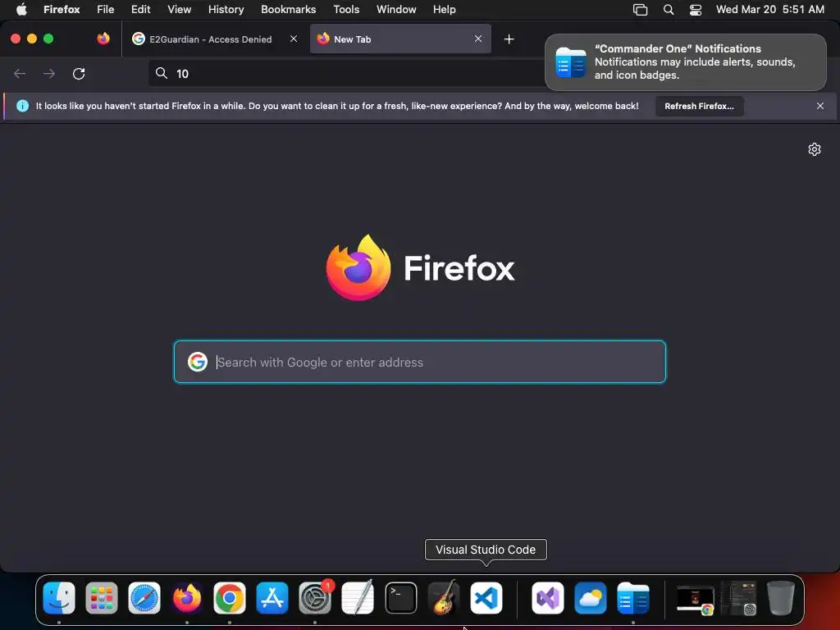Open the View menu
This screenshot has width=840, height=630.
[x=179, y=9]
